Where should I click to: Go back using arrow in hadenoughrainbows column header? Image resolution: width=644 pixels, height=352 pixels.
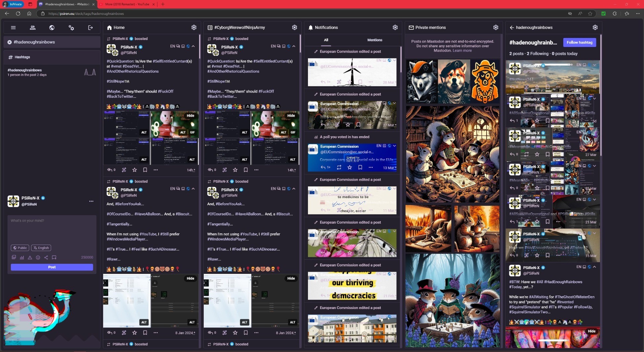click(512, 27)
